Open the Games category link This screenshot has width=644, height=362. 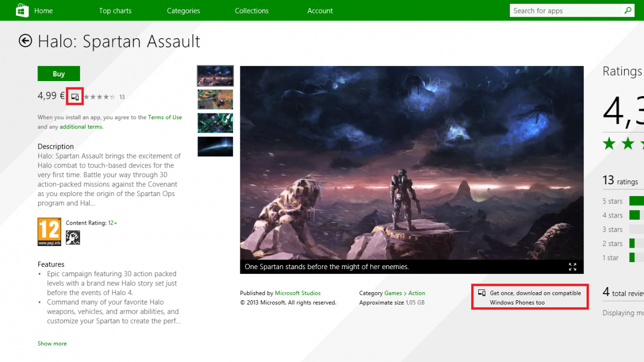(393, 293)
